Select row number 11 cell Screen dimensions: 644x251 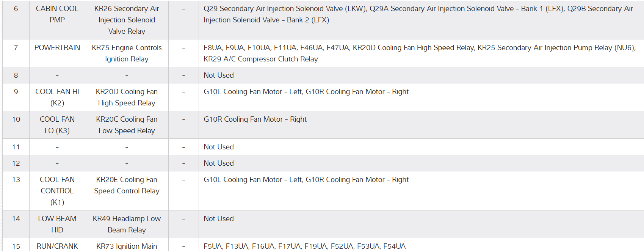click(x=16, y=147)
